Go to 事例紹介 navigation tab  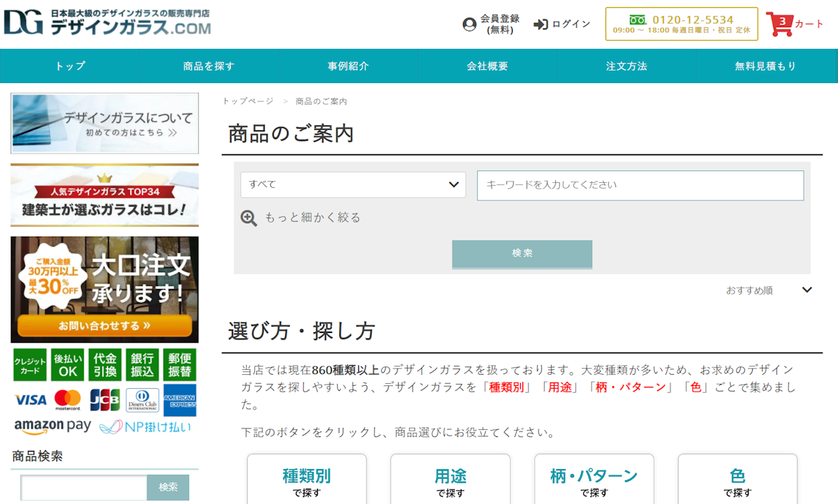[348, 66]
